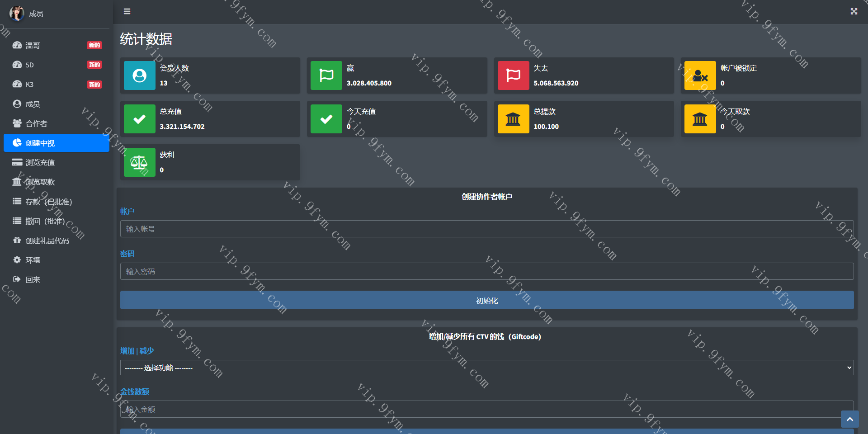Screen dimensions: 868x434
Task: Click the 帐户被锁定 locked user icon
Action: [x=700, y=75]
